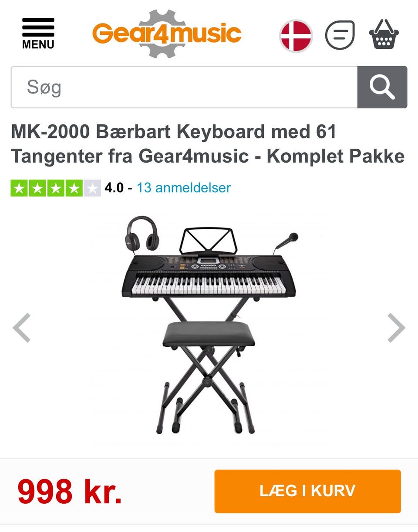Open the hamburger MENU icon
The image size is (418, 532).
tap(38, 33)
